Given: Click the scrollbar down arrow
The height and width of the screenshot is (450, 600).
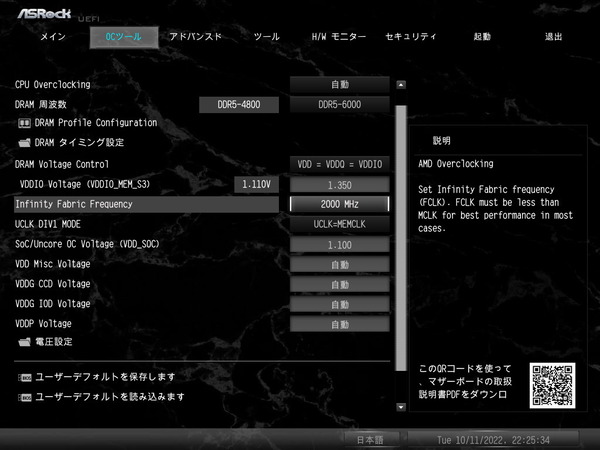Looking at the screenshot, I should [x=401, y=407].
